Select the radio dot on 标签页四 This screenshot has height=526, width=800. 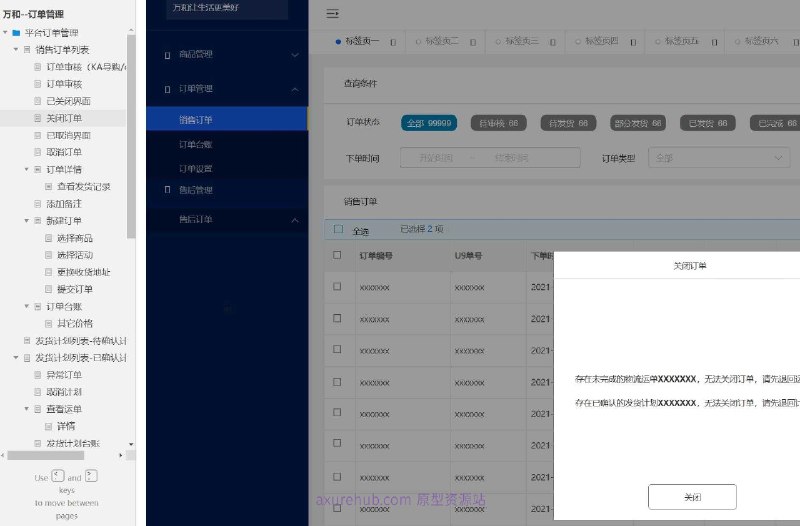578,42
